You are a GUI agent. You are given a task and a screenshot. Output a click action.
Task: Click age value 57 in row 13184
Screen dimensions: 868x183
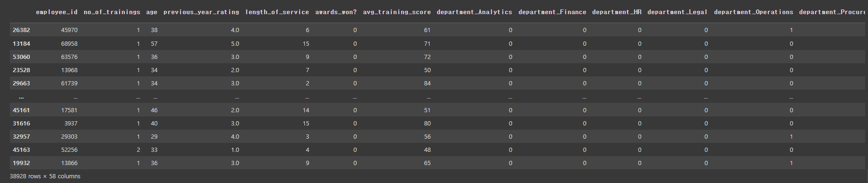[154, 43]
